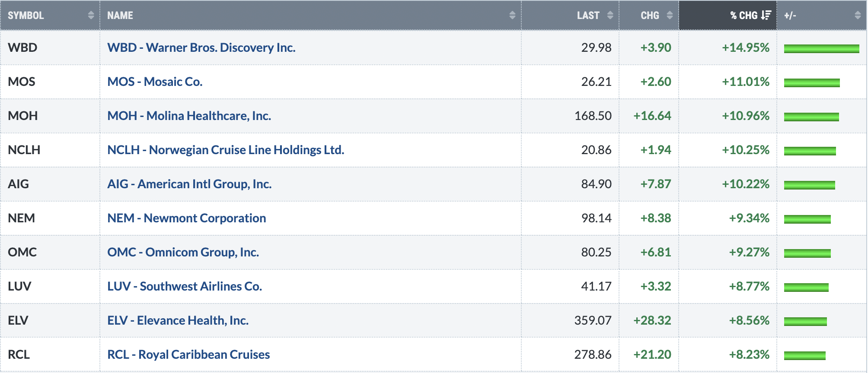Click the SYMBOL column sort arrows icon

pos(91,16)
